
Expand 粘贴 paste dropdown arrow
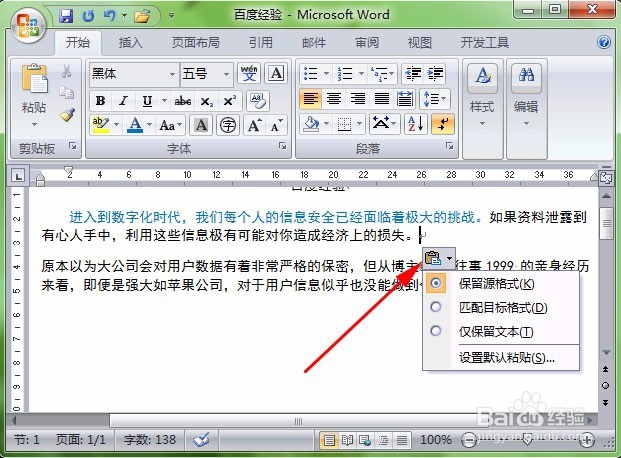tap(34, 124)
